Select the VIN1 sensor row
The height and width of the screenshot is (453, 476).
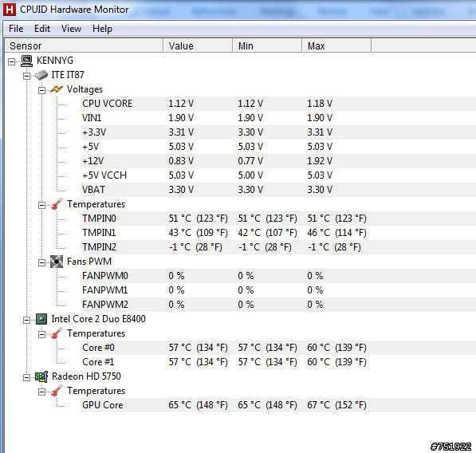[277, 118]
